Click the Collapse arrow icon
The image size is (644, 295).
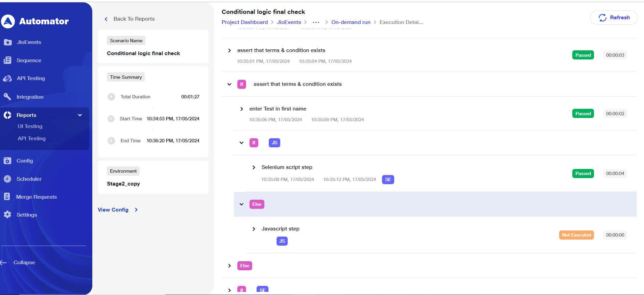4,263
